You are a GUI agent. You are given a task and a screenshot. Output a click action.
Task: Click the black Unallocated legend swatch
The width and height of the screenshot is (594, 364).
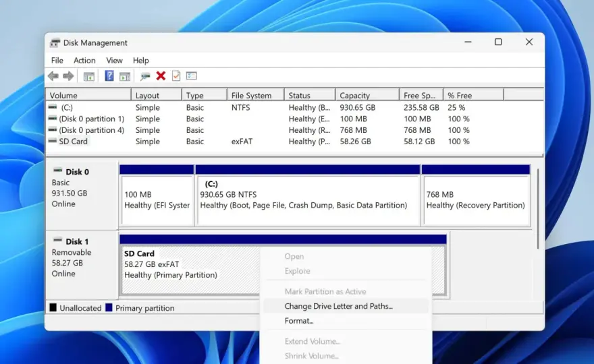53,307
